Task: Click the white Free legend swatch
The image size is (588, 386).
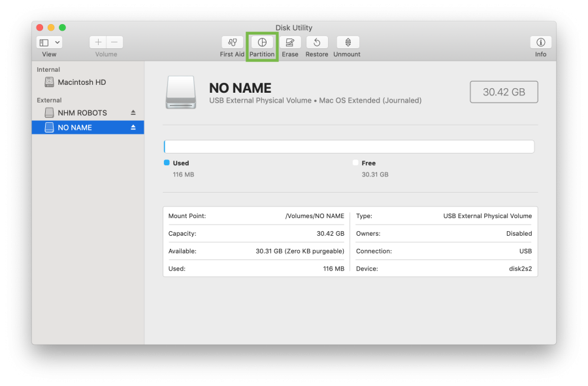Action: (x=355, y=163)
